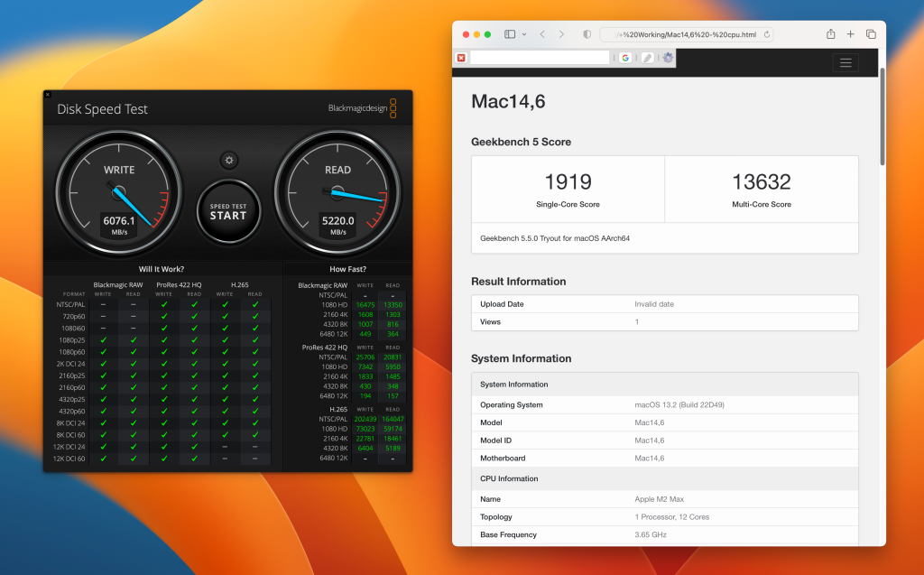Viewport: 924px width, 575px height.
Task: Open the privacy shield report
Action: [x=587, y=34]
